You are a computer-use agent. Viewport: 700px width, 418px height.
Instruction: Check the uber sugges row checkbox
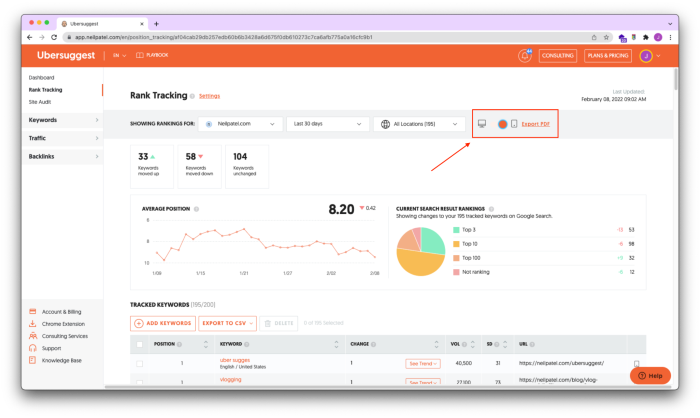[140, 364]
